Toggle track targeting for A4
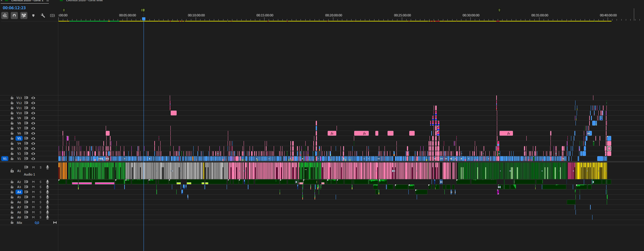This screenshot has height=251, width=644. [19, 192]
